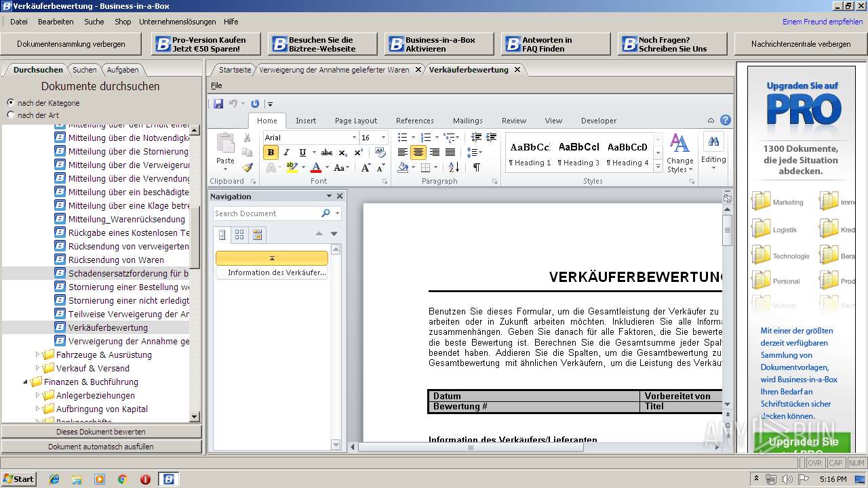Click 'Dokument automatisch ausfüllen' button
868x488 pixels.
(x=101, y=447)
